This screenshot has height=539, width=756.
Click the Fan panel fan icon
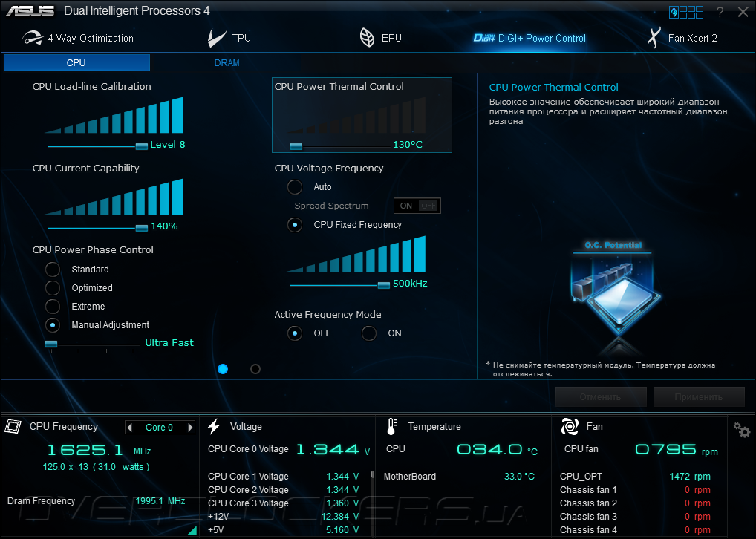pyautogui.click(x=570, y=426)
